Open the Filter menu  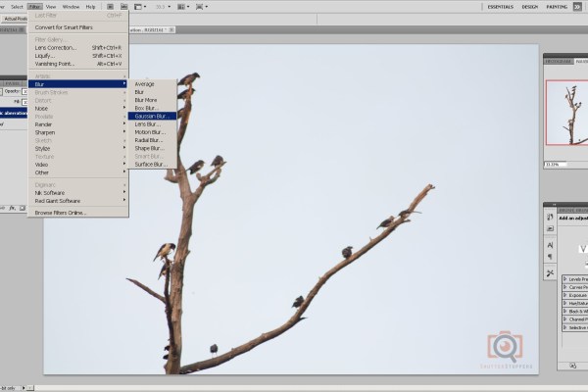click(x=34, y=6)
